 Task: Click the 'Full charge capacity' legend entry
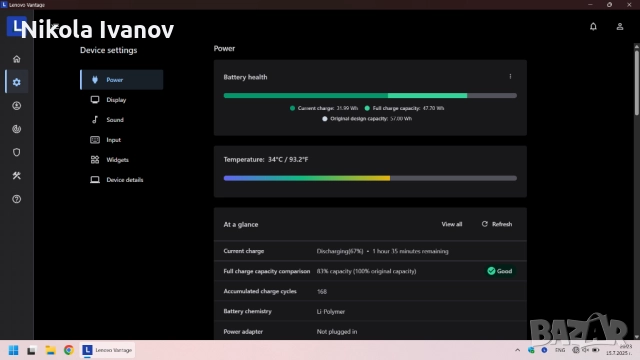click(404, 108)
